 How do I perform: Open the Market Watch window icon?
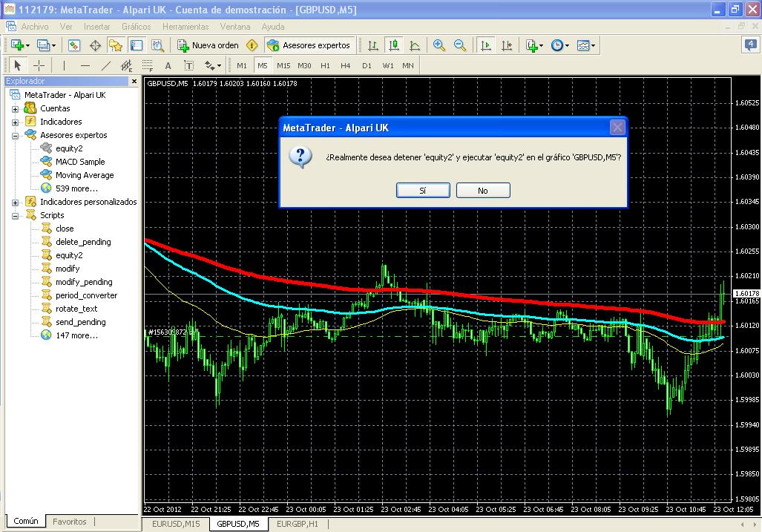point(74,45)
